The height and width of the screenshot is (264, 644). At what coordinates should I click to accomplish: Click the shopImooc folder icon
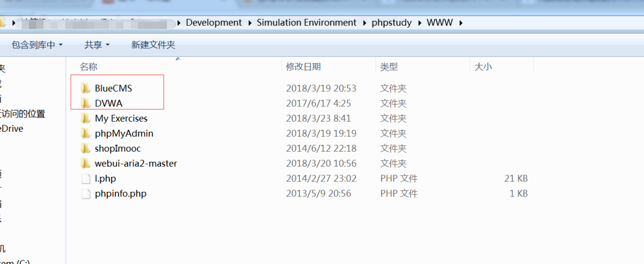pos(86,149)
